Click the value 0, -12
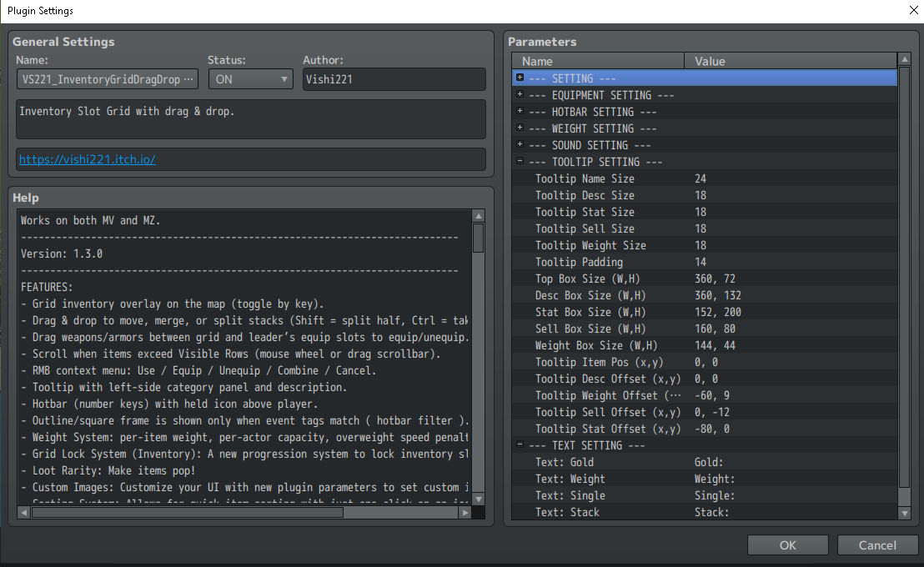Image resolution: width=924 pixels, height=567 pixels. (712, 412)
